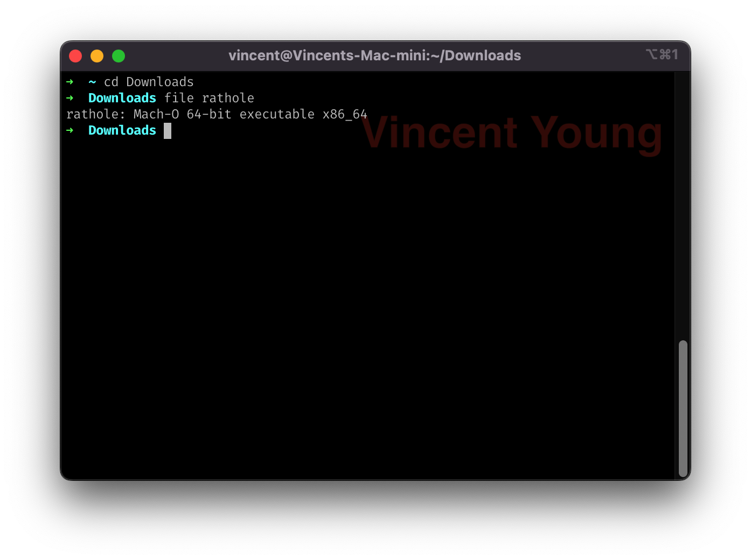Click the window title vincent@Vincents-Mac-mini:~/Downloads
The height and width of the screenshot is (560, 751).
[374, 55]
